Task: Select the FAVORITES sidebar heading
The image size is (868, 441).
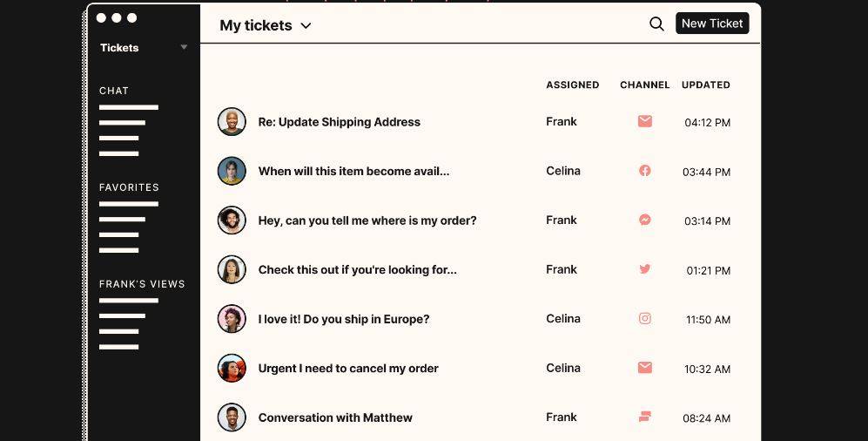Action: [x=129, y=187]
